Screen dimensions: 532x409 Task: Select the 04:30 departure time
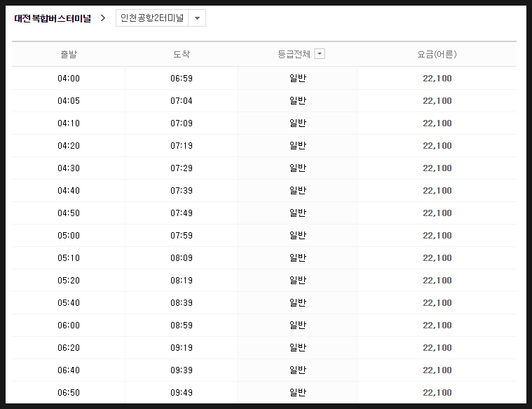click(x=69, y=168)
